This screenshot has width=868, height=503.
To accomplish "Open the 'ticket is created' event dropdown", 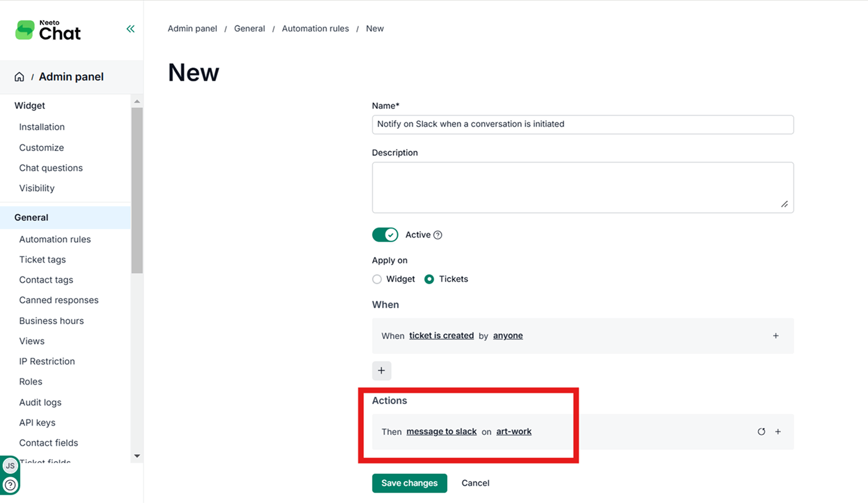I will [441, 336].
